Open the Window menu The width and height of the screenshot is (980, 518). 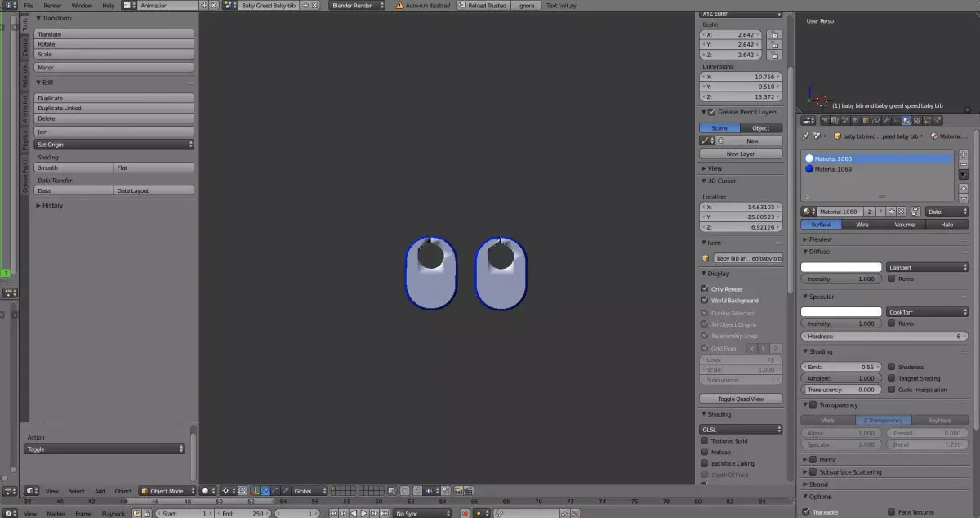coord(82,5)
